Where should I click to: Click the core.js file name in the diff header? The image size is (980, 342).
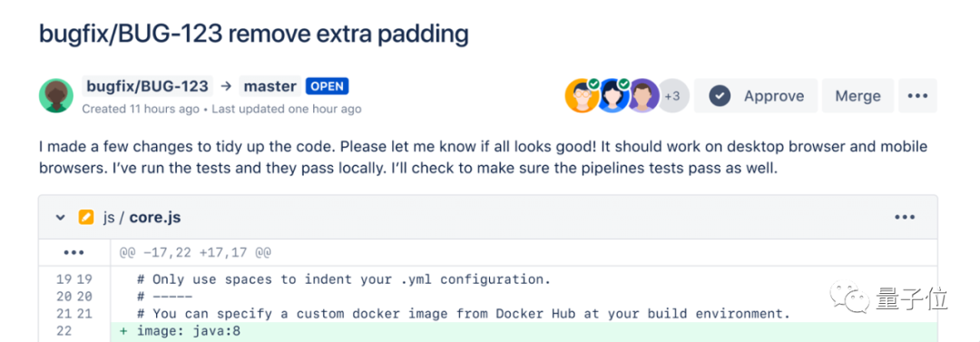tap(155, 218)
